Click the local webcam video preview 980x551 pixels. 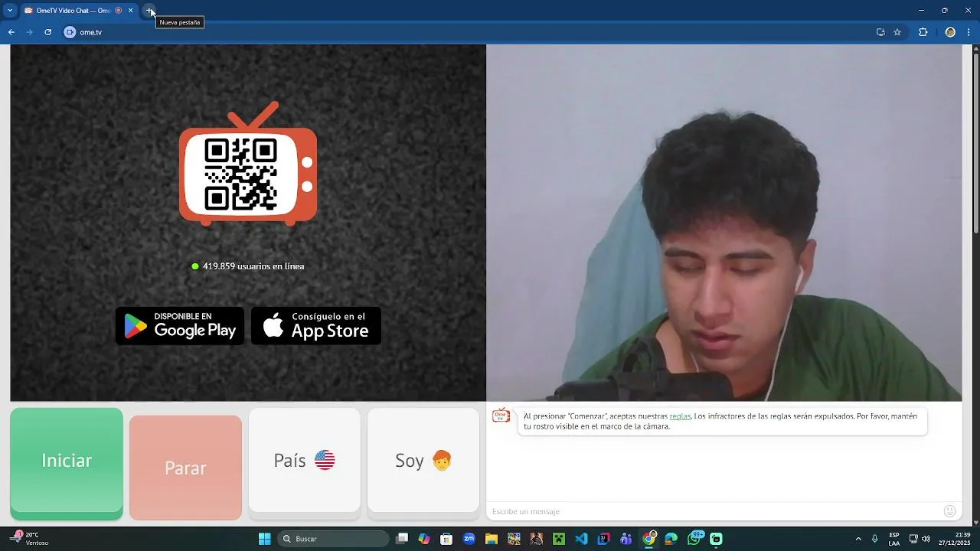(x=724, y=223)
